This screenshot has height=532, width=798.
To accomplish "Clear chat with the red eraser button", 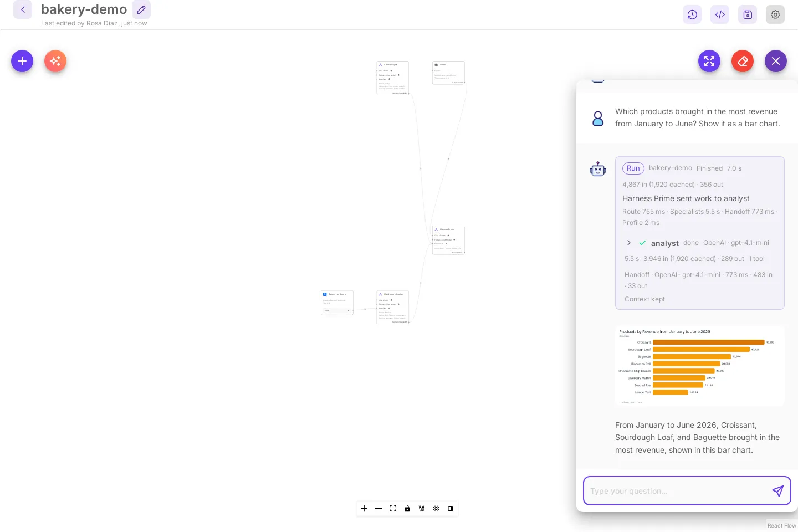I will pyautogui.click(x=743, y=61).
